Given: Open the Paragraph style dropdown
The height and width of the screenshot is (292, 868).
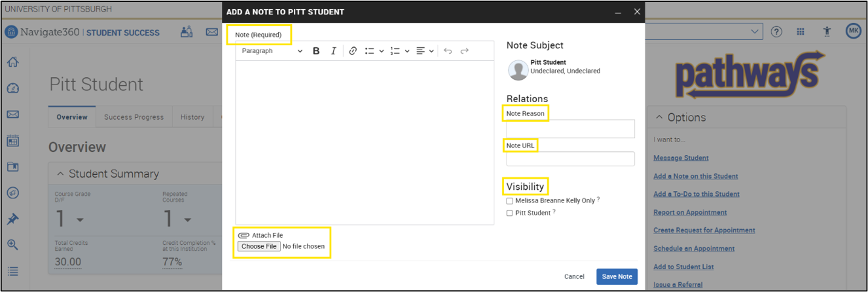Looking at the screenshot, I should (x=271, y=51).
